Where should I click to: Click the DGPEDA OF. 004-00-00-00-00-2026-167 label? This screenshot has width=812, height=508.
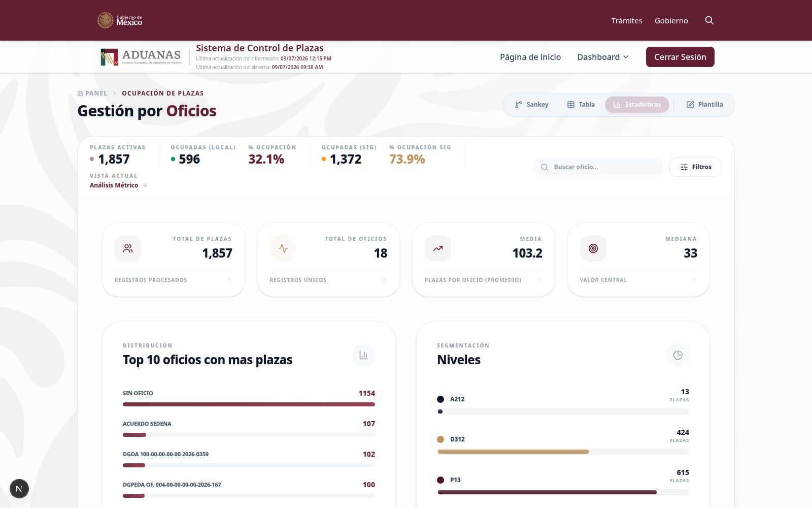pos(172,485)
